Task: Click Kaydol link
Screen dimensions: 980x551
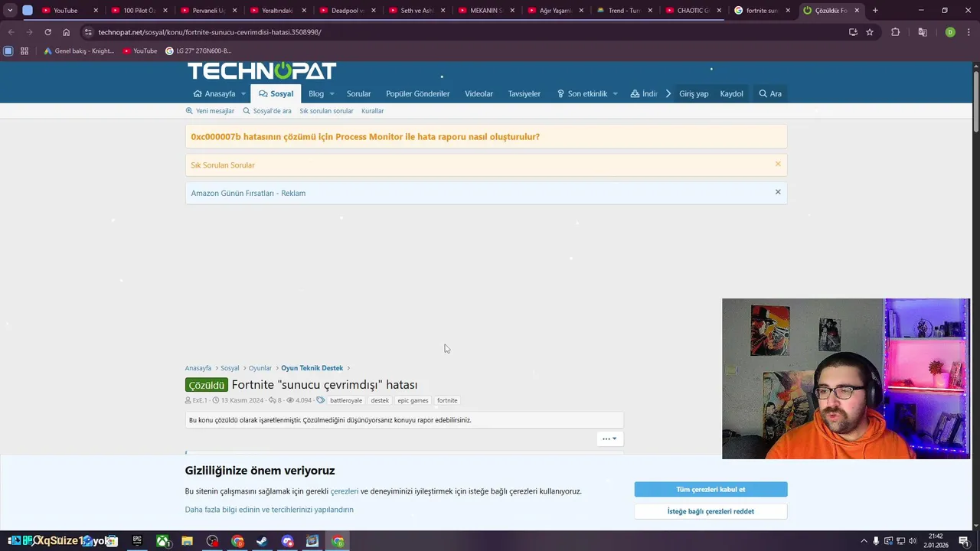Action: (x=731, y=93)
